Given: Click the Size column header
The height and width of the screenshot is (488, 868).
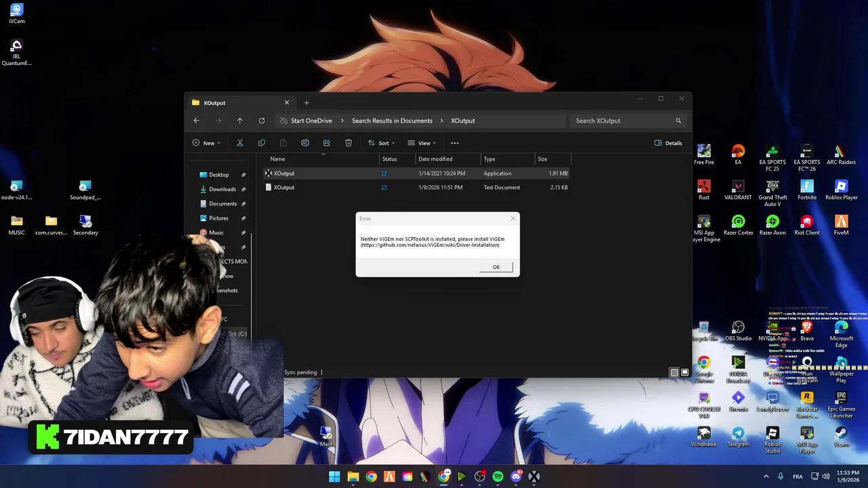Looking at the screenshot, I should click(x=542, y=159).
